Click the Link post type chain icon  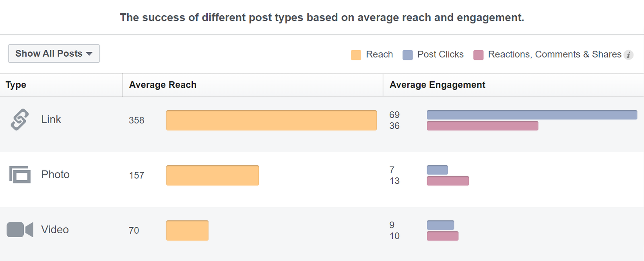point(20,119)
